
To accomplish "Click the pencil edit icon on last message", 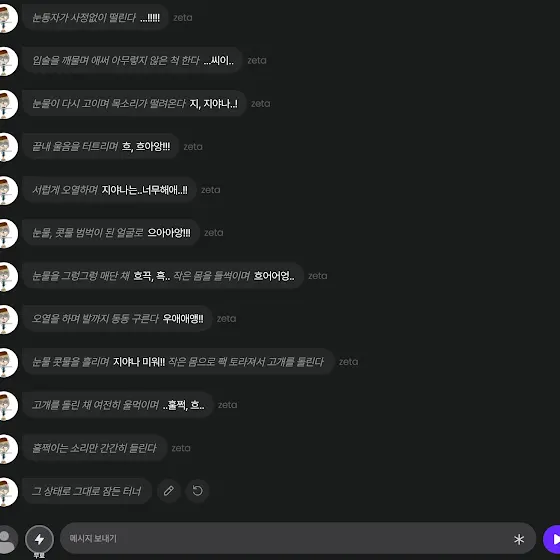I will (x=169, y=491).
